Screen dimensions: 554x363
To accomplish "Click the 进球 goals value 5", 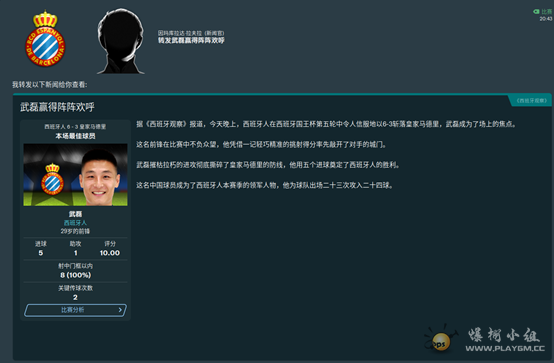I will point(41,253).
